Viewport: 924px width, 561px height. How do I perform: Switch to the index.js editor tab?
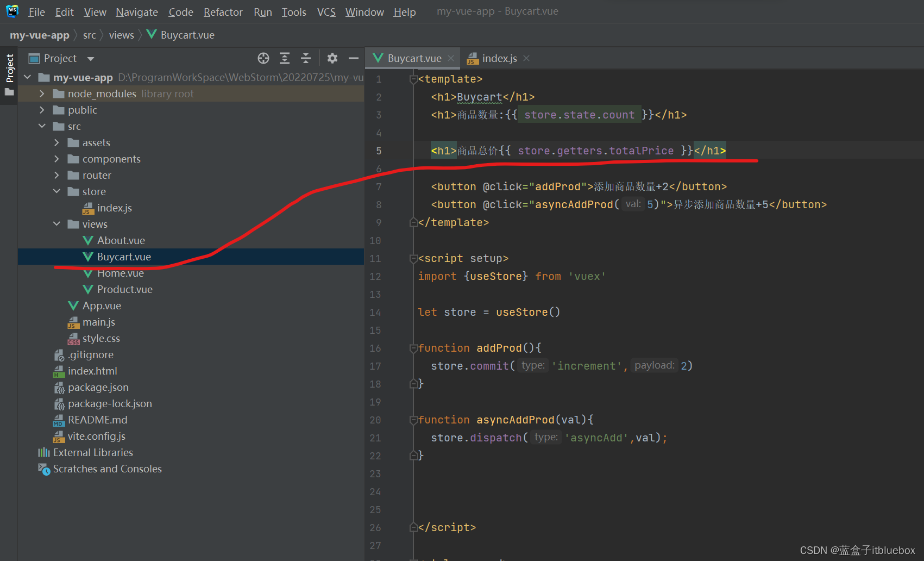point(499,58)
